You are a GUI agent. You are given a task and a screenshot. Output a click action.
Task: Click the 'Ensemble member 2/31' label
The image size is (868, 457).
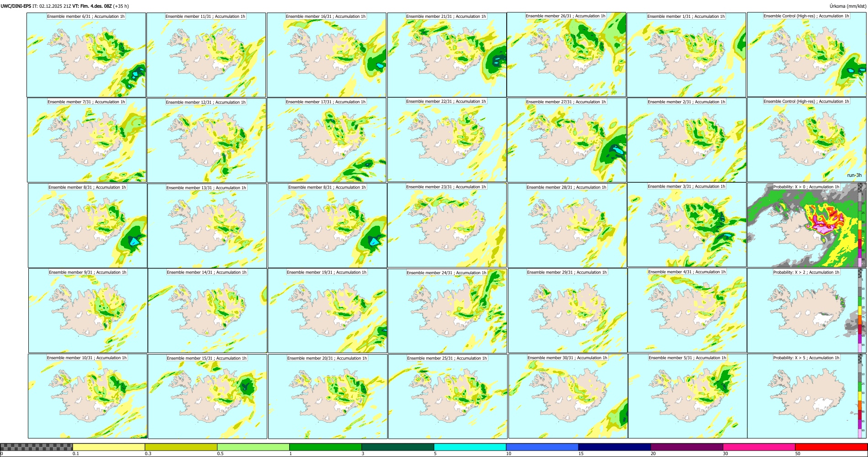coord(686,102)
